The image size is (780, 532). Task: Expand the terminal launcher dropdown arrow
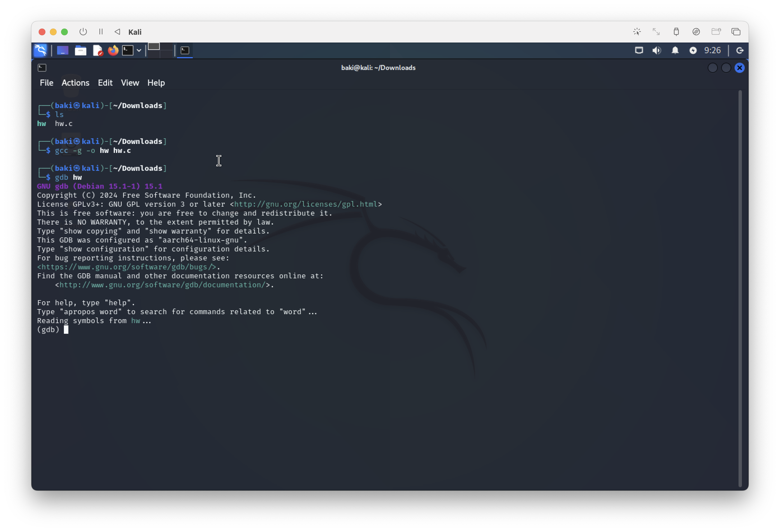(x=139, y=50)
